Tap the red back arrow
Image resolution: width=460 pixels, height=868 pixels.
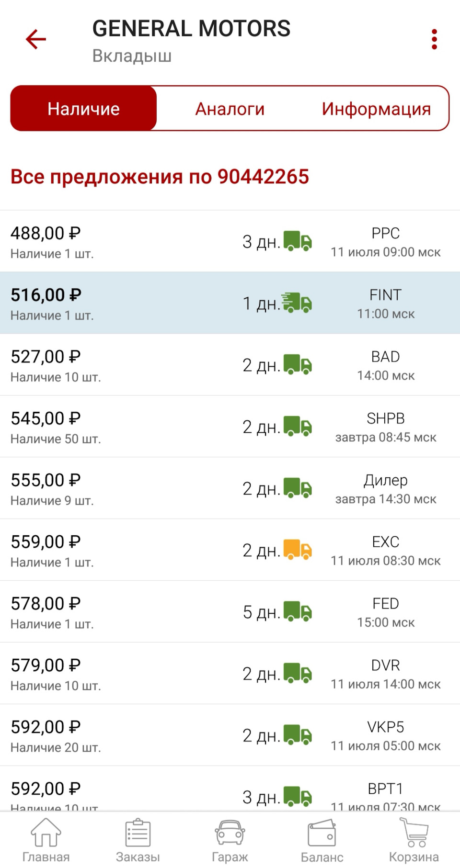(x=36, y=39)
